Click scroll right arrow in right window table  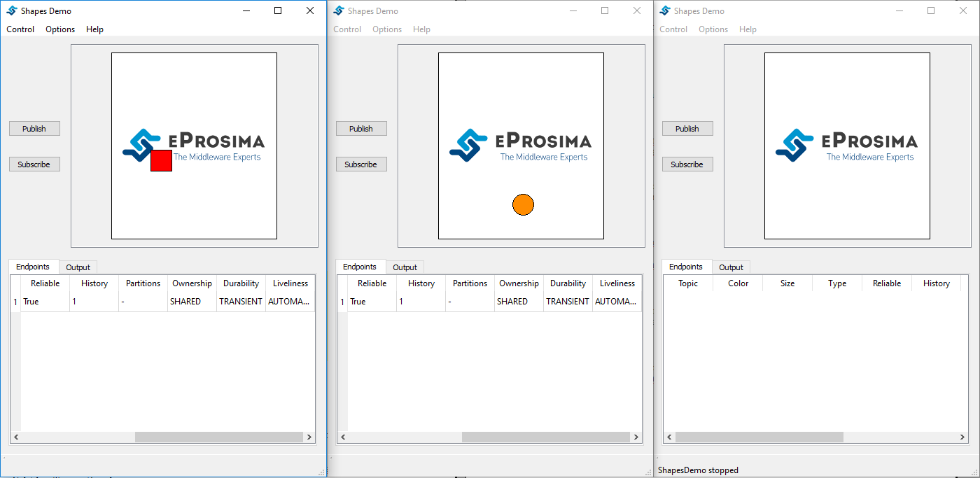coord(962,437)
